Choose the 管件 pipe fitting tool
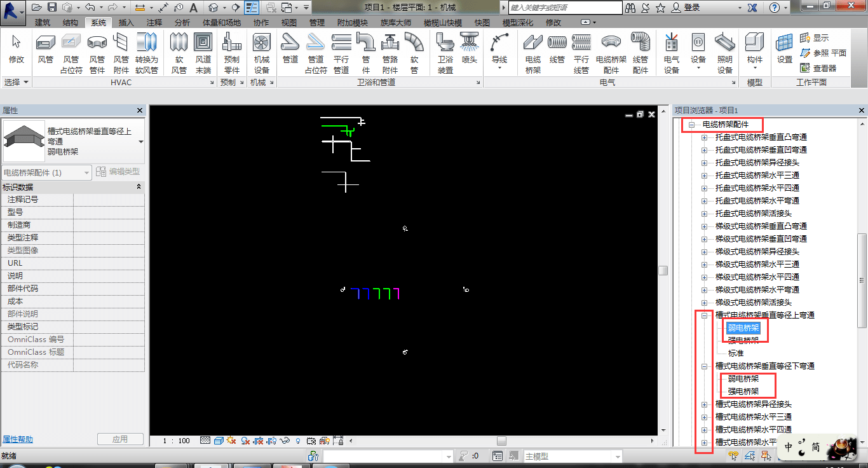 click(365, 53)
